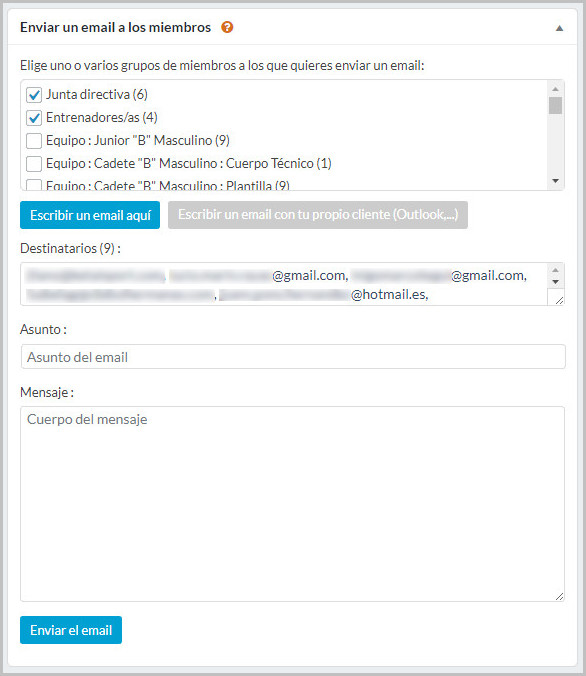
Task: Click 'Escribir un email con tu propio cliente' button
Action: click(x=318, y=215)
